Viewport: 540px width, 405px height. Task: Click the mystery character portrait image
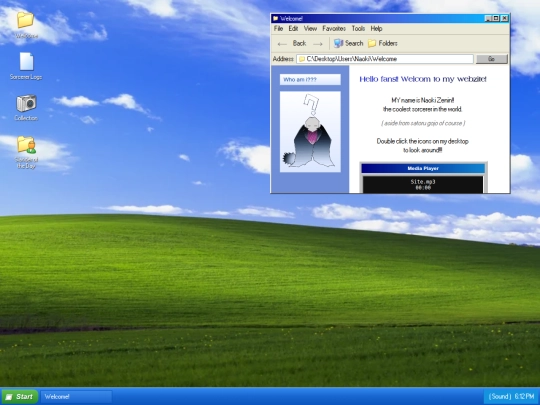(x=310, y=132)
